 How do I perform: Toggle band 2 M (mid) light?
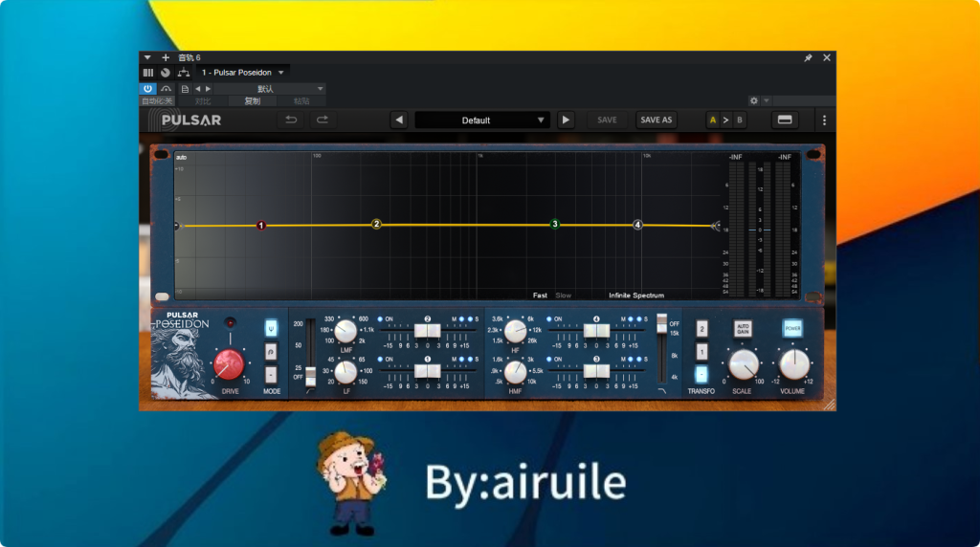click(461, 319)
